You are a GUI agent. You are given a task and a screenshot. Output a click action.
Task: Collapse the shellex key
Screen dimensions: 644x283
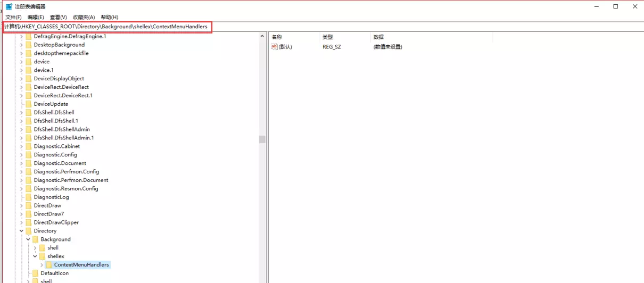click(x=35, y=256)
